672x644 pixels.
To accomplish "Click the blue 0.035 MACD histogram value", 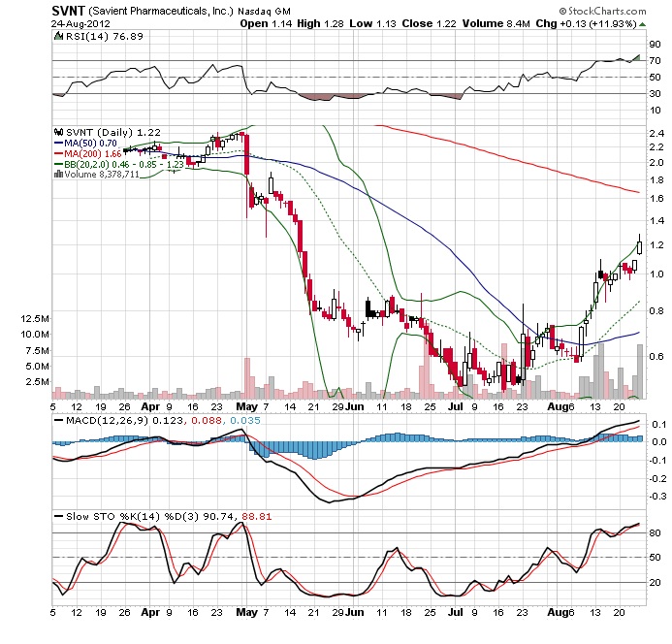I will click(x=245, y=420).
